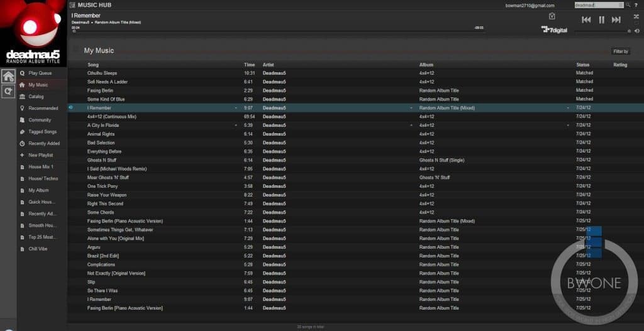Image resolution: width=644 pixels, height=331 pixels.
Task: Select I Said (Michael Woods Remix)
Action: coord(117,168)
